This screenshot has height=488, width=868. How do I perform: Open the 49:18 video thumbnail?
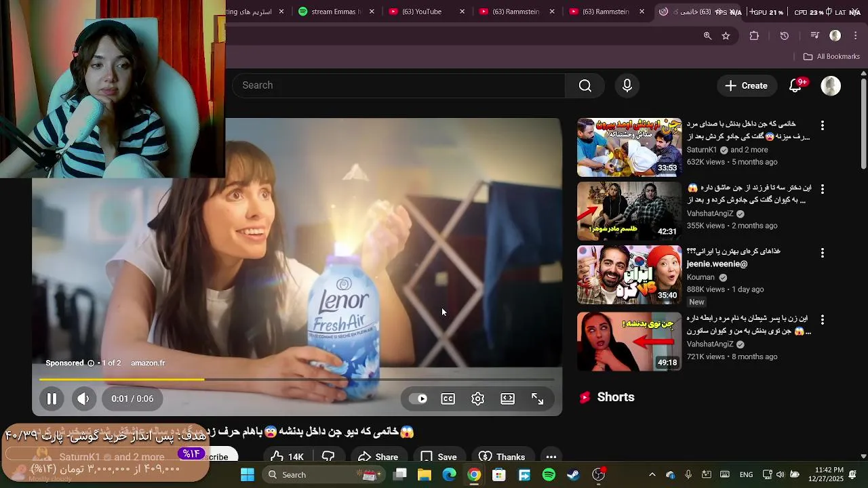click(x=629, y=342)
